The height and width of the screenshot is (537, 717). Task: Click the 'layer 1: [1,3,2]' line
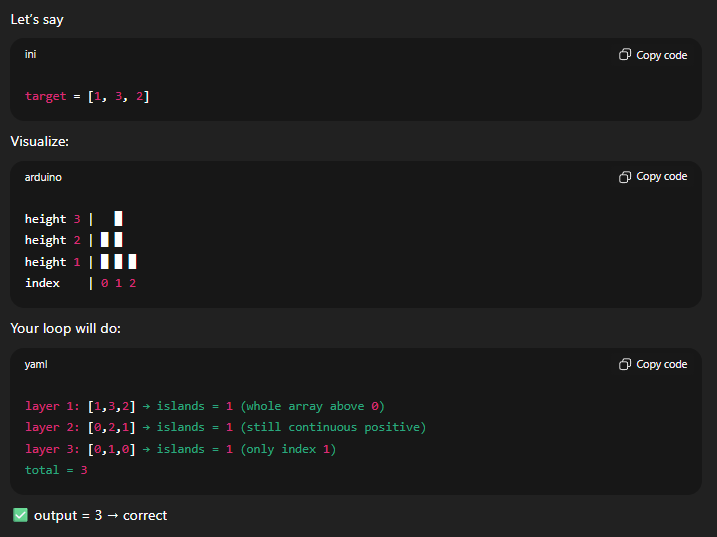click(x=205, y=406)
